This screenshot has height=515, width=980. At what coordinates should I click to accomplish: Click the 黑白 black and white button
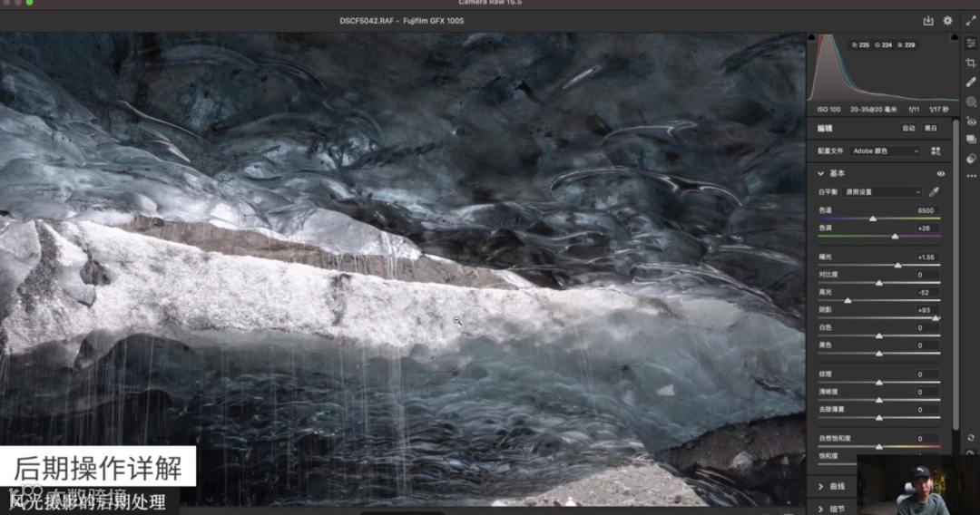tap(931, 128)
